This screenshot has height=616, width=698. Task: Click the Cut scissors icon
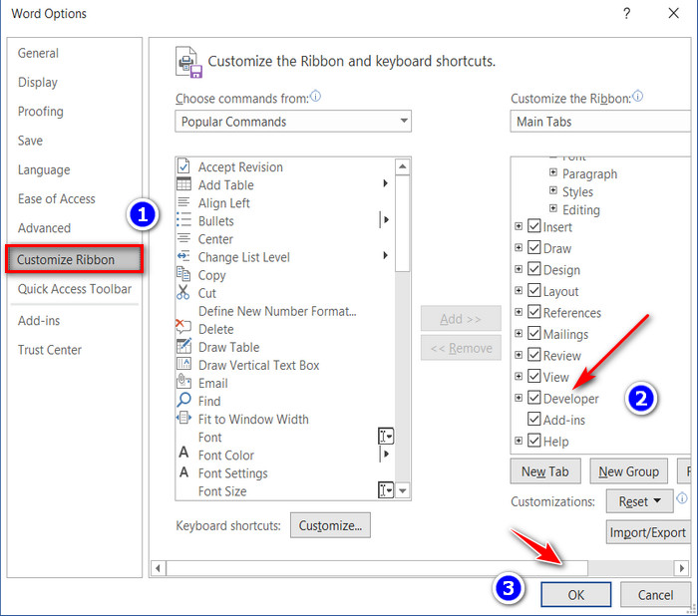pyautogui.click(x=182, y=292)
